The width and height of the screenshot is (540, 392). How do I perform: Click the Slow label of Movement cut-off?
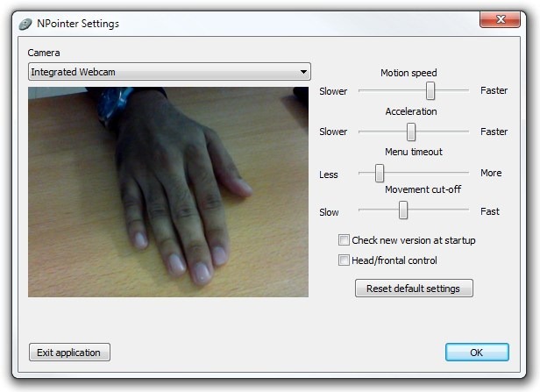coord(330,212)
